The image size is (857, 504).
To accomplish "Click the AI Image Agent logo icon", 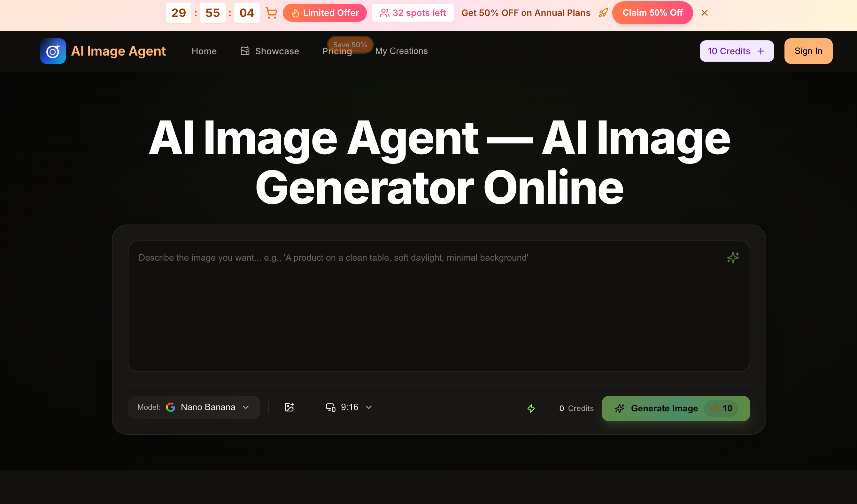I will coord(53,51).
